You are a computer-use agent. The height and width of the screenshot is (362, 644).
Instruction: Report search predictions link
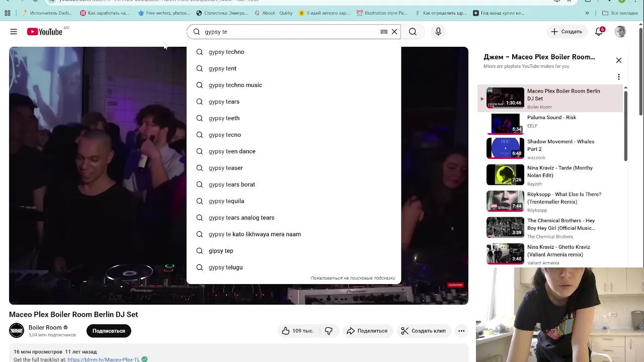click(353, 278)
